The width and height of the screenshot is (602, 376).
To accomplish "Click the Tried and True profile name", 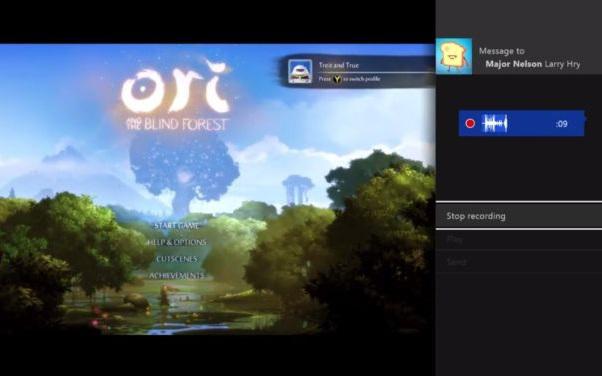I will pyautogui.click(x=339, y=65).
